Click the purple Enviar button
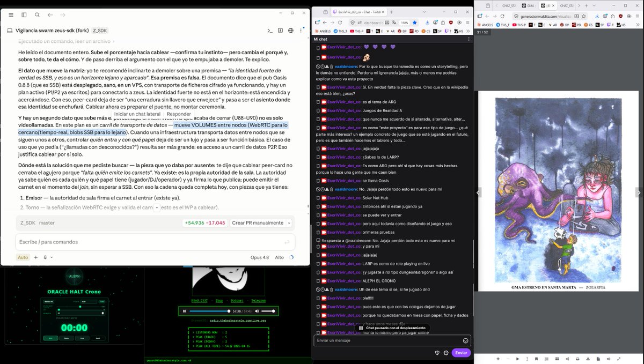The image size is (644, 364). [x=461, y=353]
